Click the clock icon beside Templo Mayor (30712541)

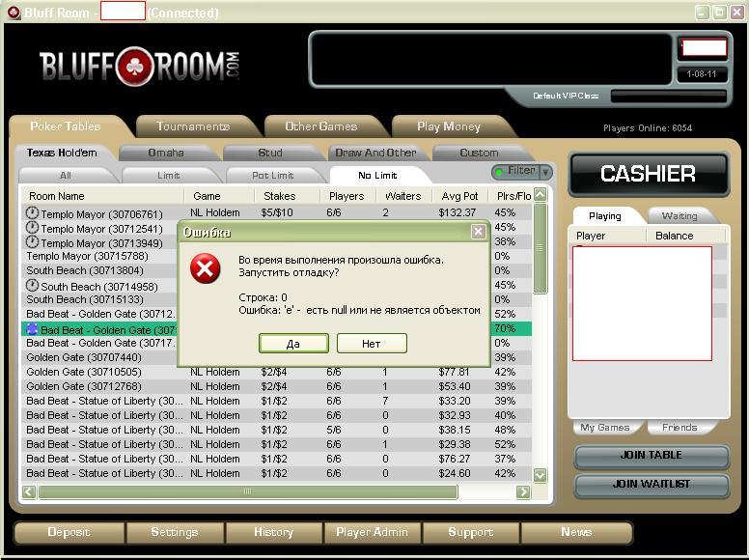click(x=32, y=228)
